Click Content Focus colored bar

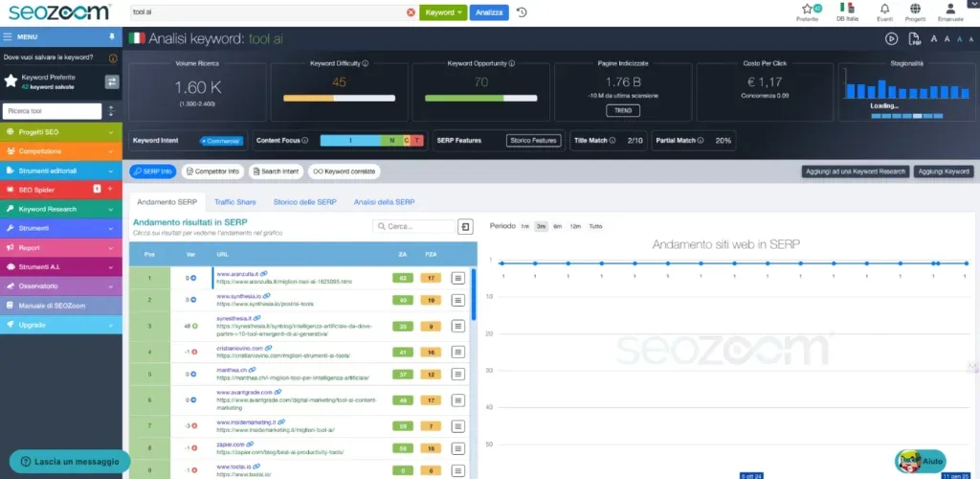pos(372,141)
